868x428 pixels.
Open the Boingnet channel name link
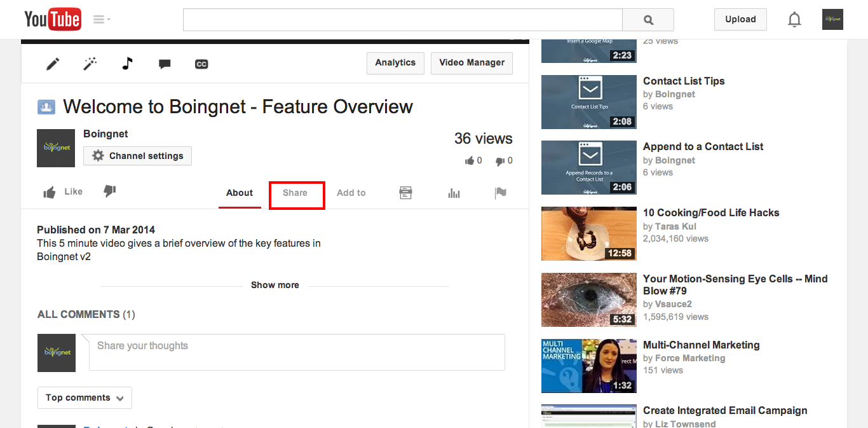(x=105, y=134)
